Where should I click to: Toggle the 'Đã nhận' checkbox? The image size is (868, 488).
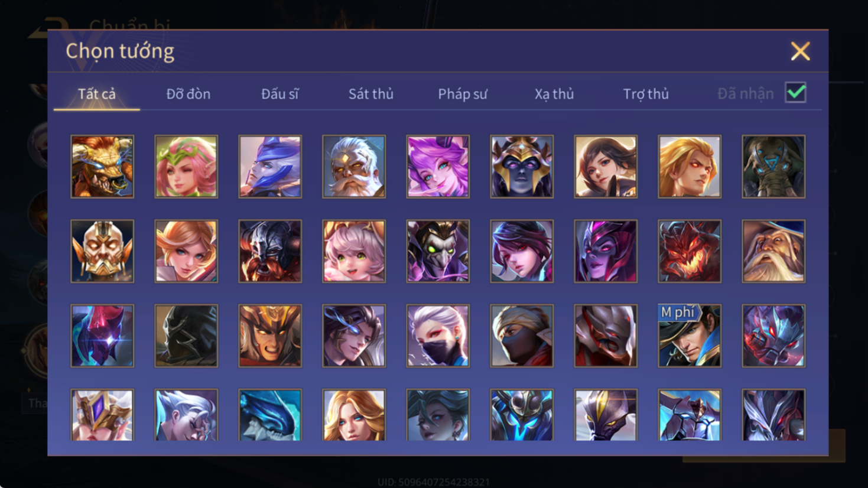tap(795, 93)
